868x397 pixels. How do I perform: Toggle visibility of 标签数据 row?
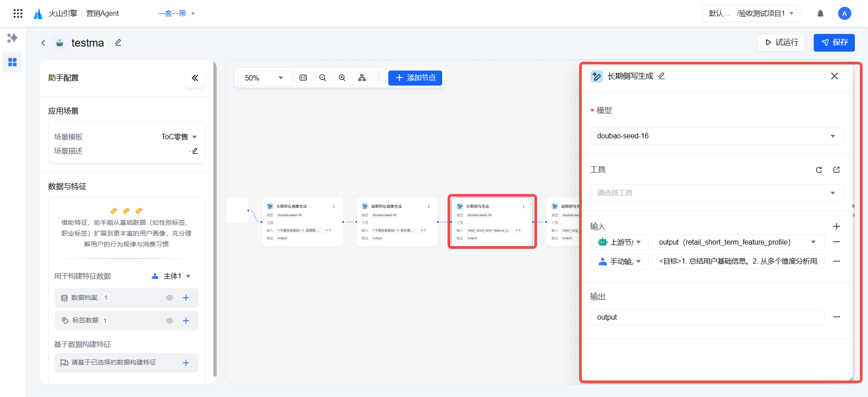tap(170, 321)
